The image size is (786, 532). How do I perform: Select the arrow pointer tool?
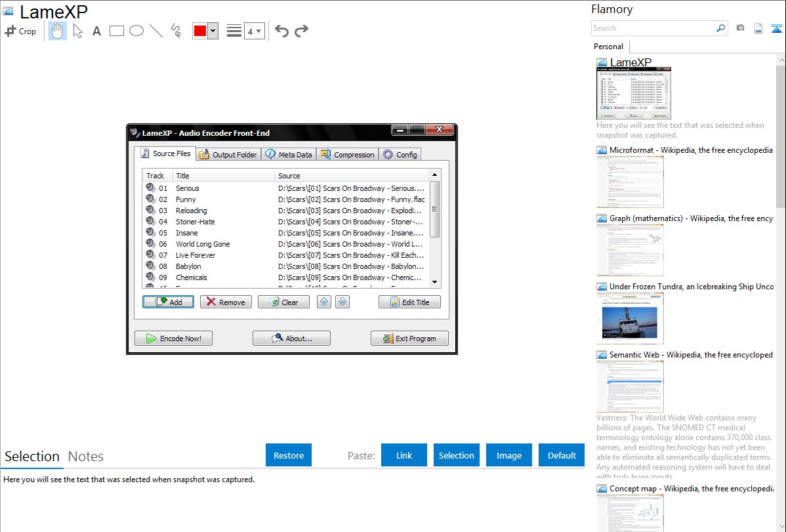point(77,31)
